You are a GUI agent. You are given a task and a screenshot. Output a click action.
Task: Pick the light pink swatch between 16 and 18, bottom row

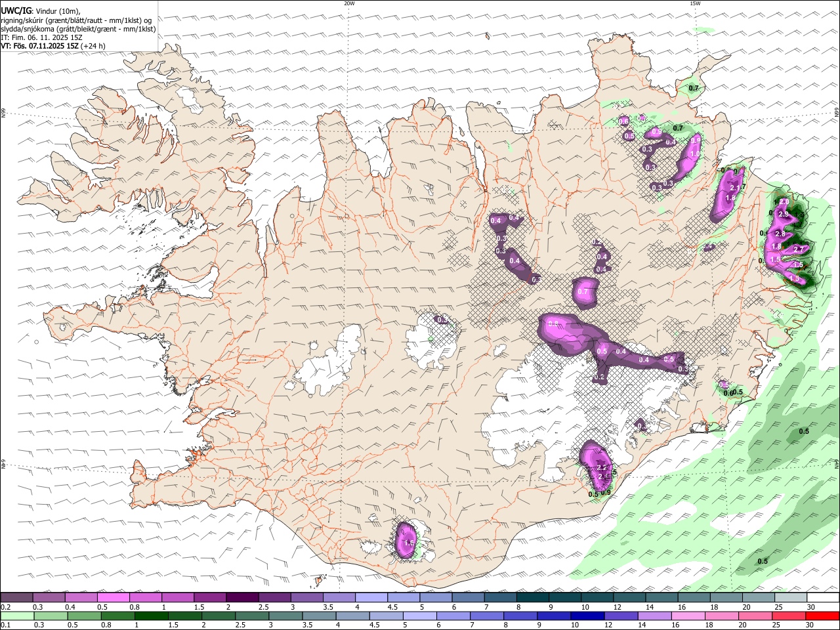tap(688, 616)
